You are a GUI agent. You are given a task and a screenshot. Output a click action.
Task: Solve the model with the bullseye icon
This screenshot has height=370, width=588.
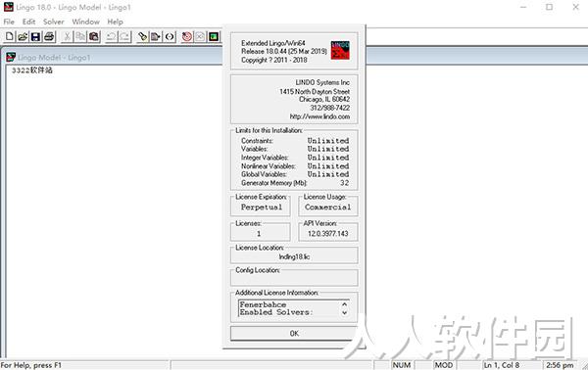(x=187, y=36)
